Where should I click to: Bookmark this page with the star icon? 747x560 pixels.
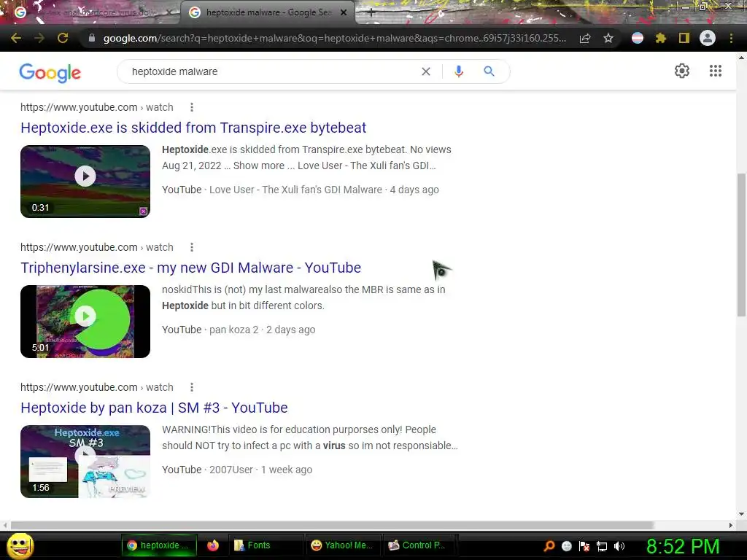(x=608, y=38)
